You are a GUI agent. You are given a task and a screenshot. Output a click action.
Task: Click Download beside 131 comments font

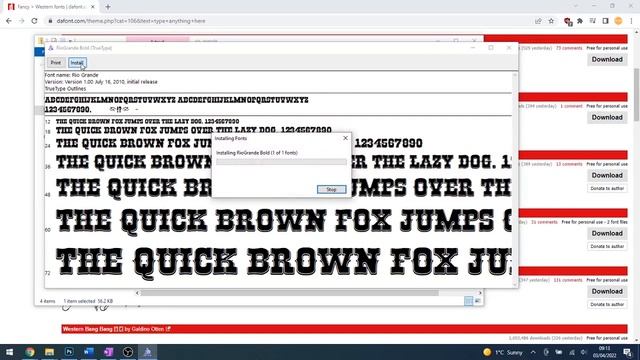click(607, 291)
